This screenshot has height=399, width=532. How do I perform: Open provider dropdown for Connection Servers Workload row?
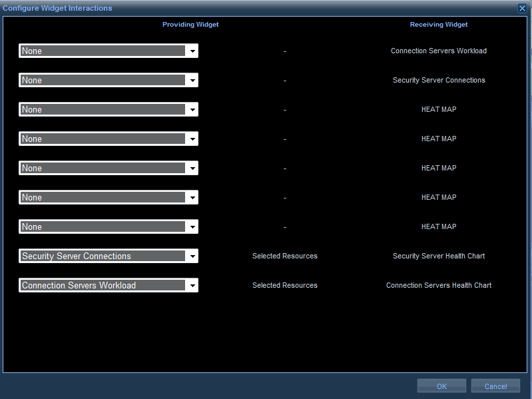click(x=192, y=51)
